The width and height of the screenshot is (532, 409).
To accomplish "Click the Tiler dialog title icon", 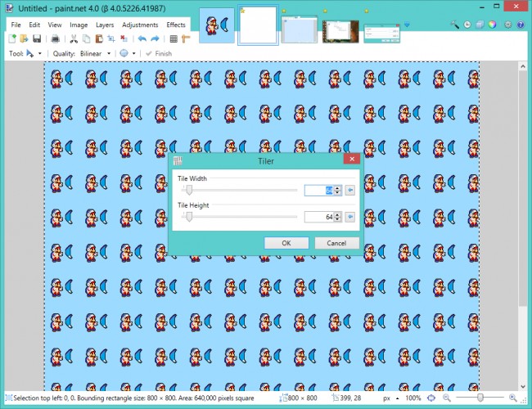I will 178,160.
